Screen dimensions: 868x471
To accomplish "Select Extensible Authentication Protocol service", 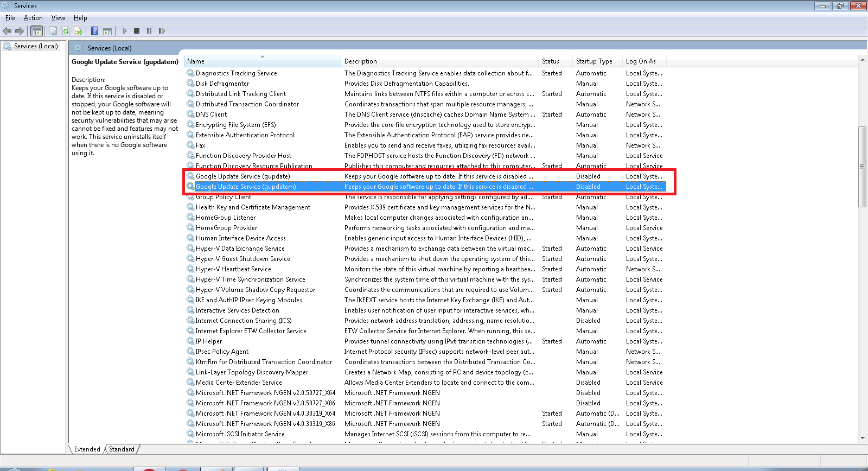I will click(x=245, y=135).
